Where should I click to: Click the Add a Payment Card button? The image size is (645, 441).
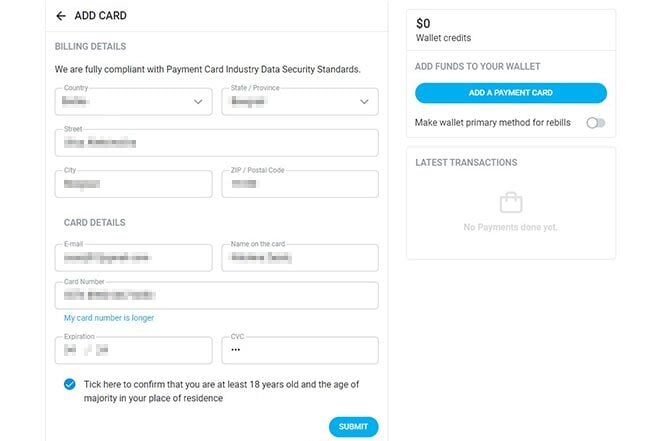click(x=510, y=93)
